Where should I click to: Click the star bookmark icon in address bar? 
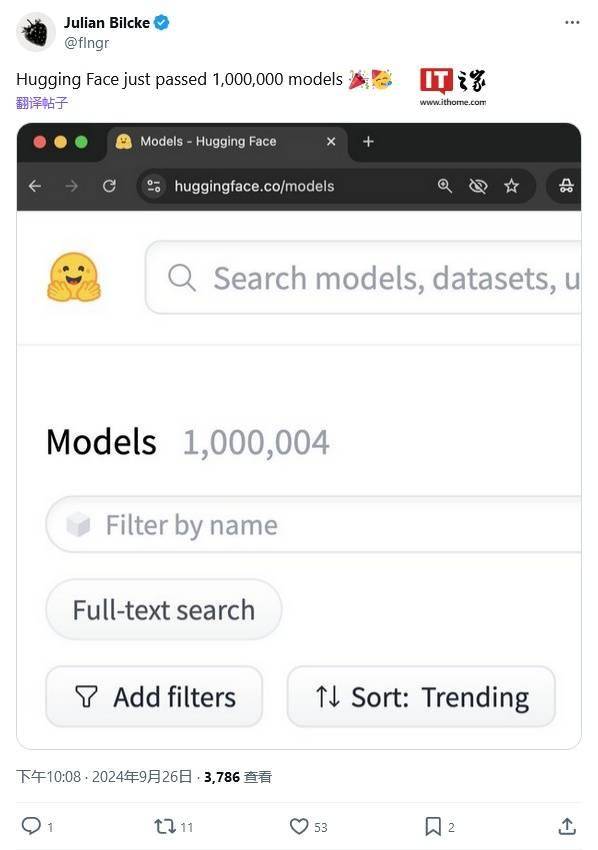(511, 186)
